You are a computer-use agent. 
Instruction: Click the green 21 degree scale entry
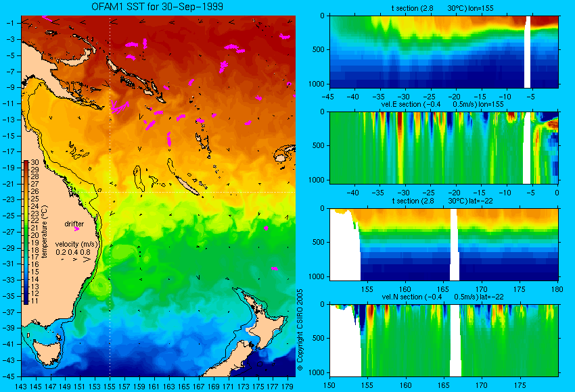pos(34,228)
